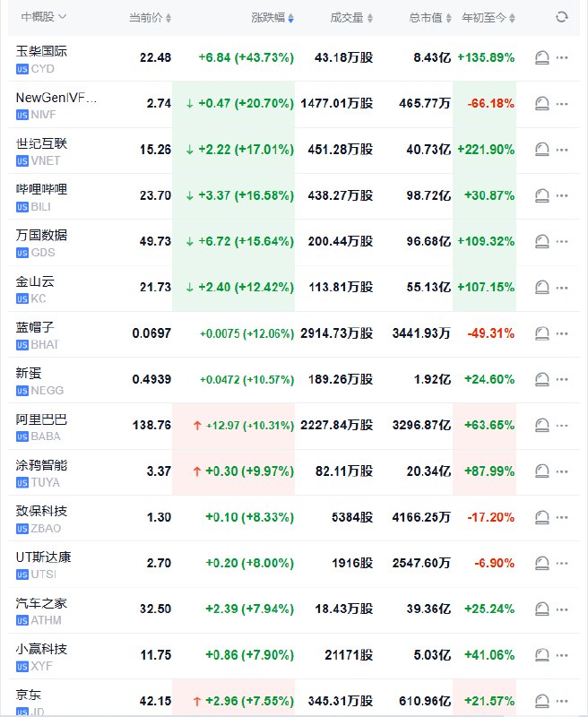This screenshot has height=717, width=588.
Task: Expand the 中概股 category dropdown
Action: pyautogui.click(x=44, y=17)
